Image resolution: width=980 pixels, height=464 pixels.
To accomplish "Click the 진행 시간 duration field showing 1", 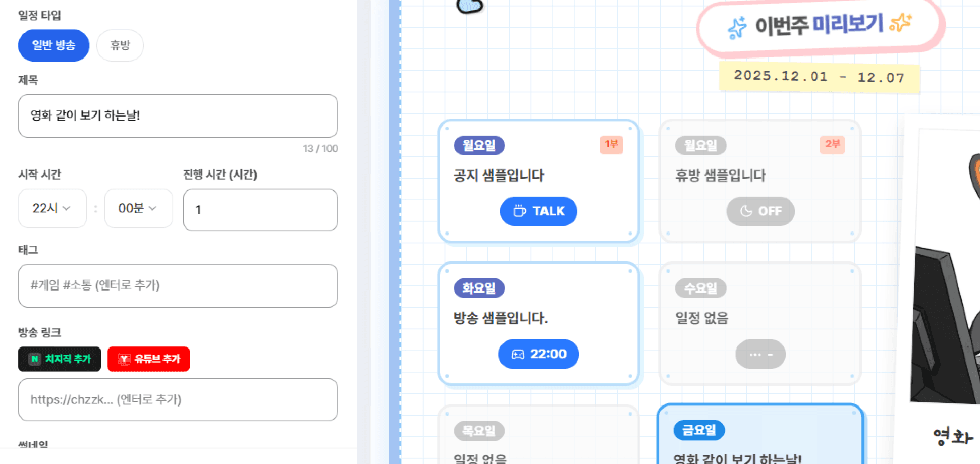I will pos(260,210).
